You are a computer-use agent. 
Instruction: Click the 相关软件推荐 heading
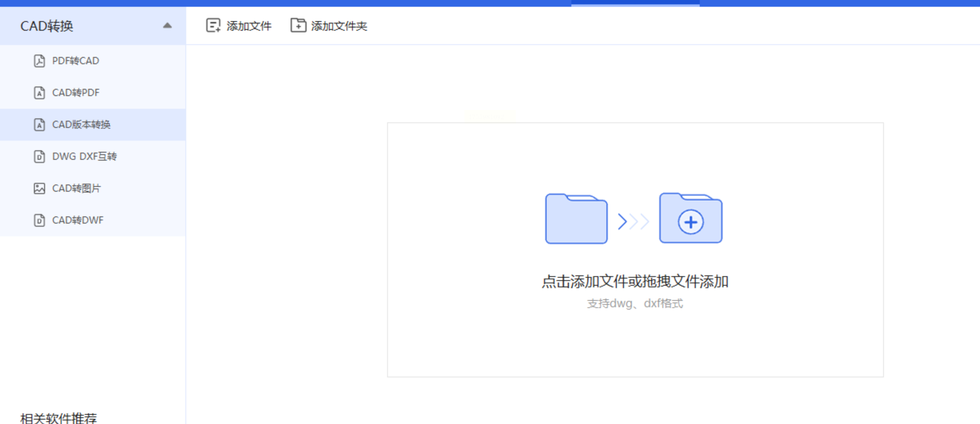[x=59, y=418]
